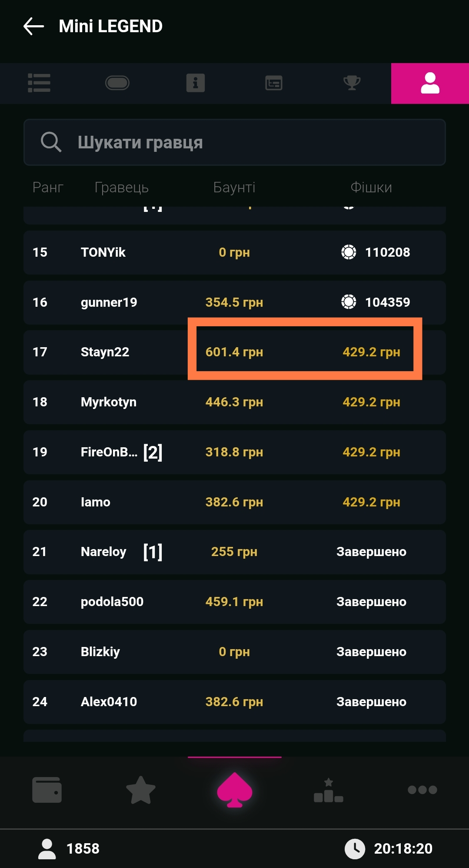Tap the magnifier search icon
Image resolution: width=469 pixels, height=868 pixels.
[x=51, y=142]
